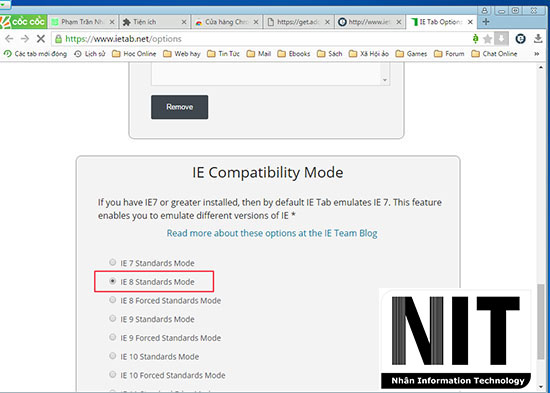Select IE 7 Standards Mode radio button
Viewport: 550px width, 393px height.
click(113, 262)
